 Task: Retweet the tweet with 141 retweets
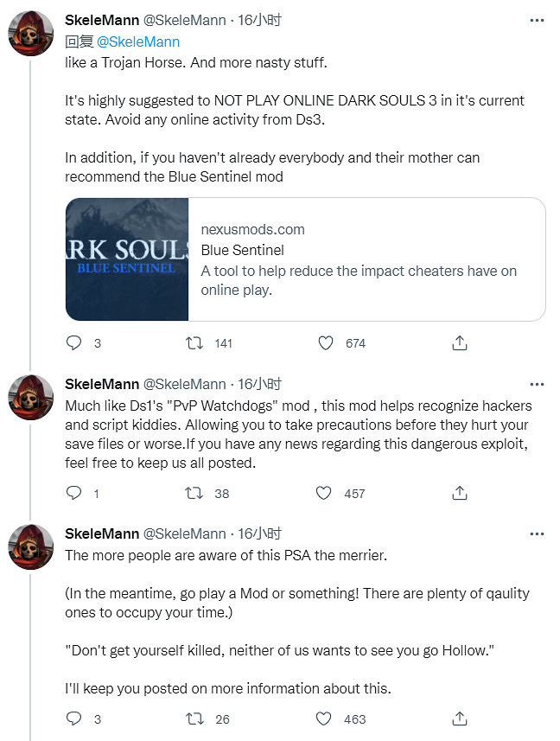click(195, 343)
